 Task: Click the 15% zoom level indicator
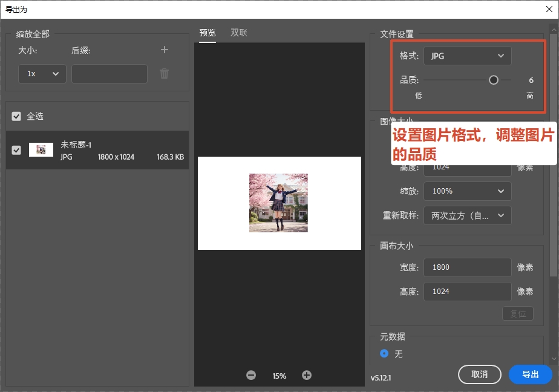pos(279,375)
